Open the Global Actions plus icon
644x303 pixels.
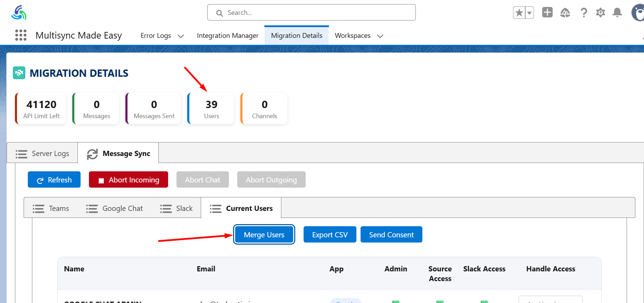click(547, 13)
